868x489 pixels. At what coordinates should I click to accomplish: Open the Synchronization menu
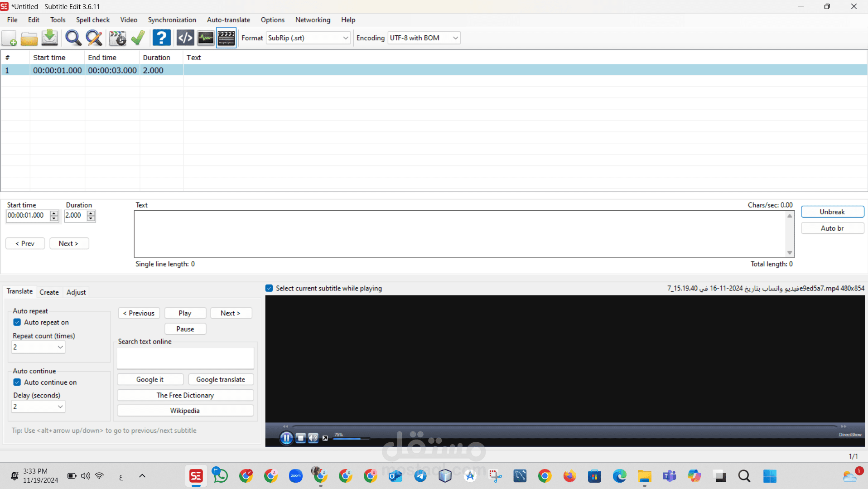tap(172, 20)
